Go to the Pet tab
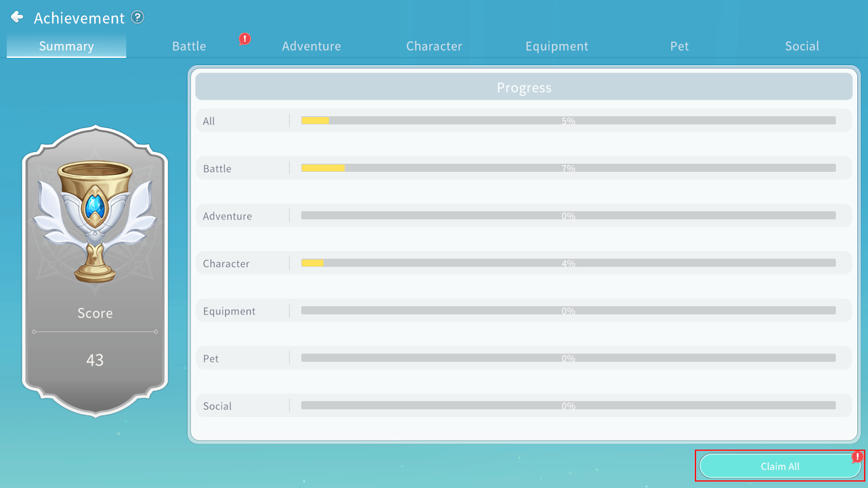The height and width of the screenshot is (488, 868). pos(679,46)
